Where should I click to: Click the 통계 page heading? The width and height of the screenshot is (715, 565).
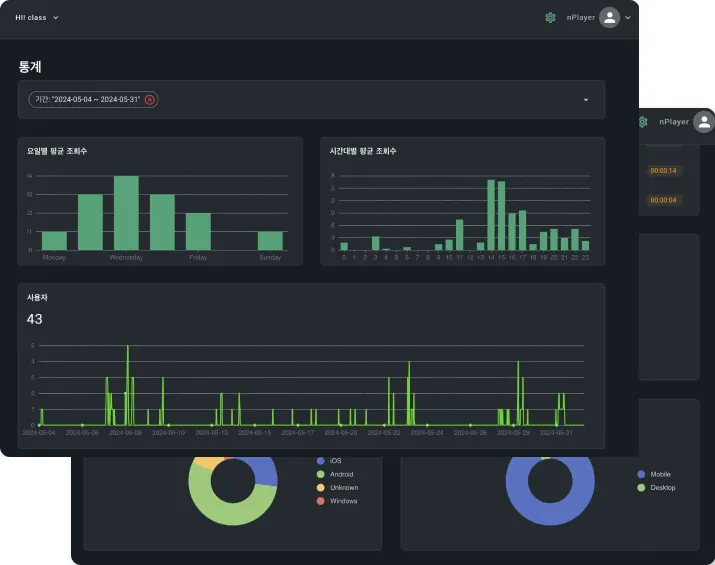point(30,67)
